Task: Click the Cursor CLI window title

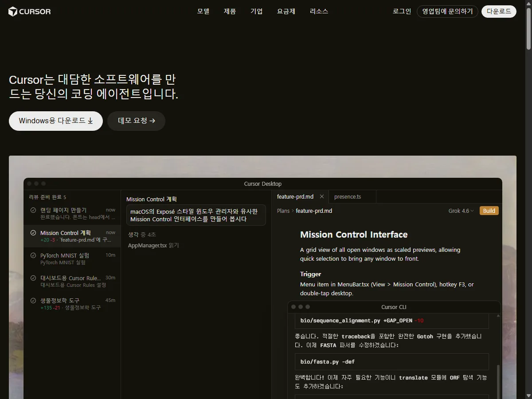Action: 394,307
